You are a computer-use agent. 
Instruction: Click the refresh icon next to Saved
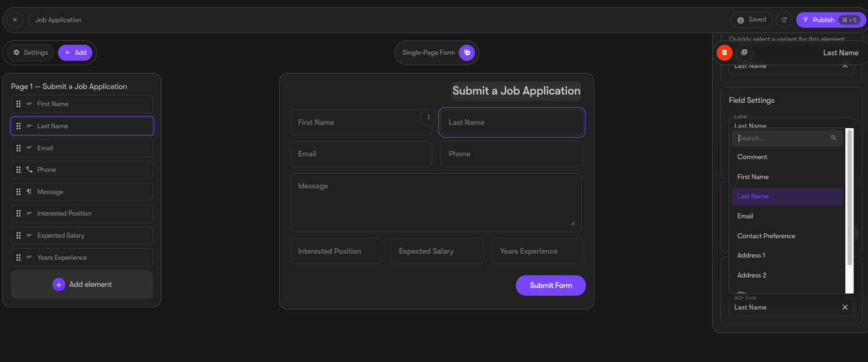(784, 20)
